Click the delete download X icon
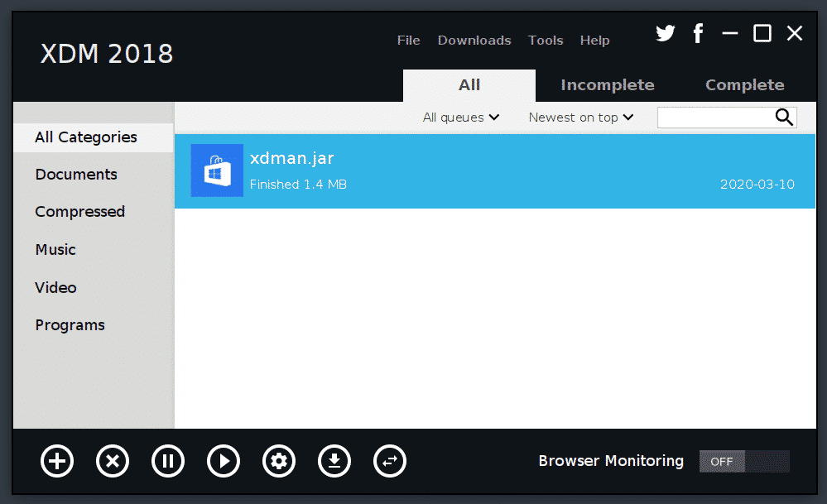 113,461
